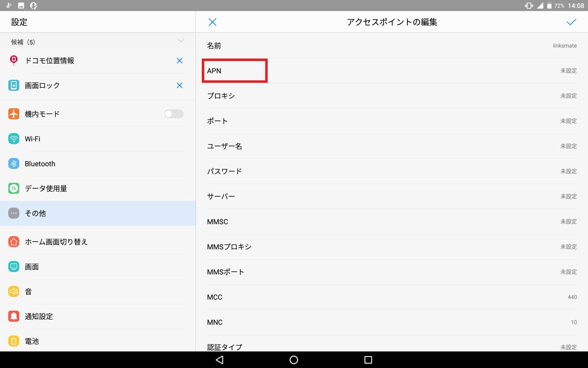Edit the 名前 field
The width and height of the screenshot is (588, 368).
click(392, 46)
